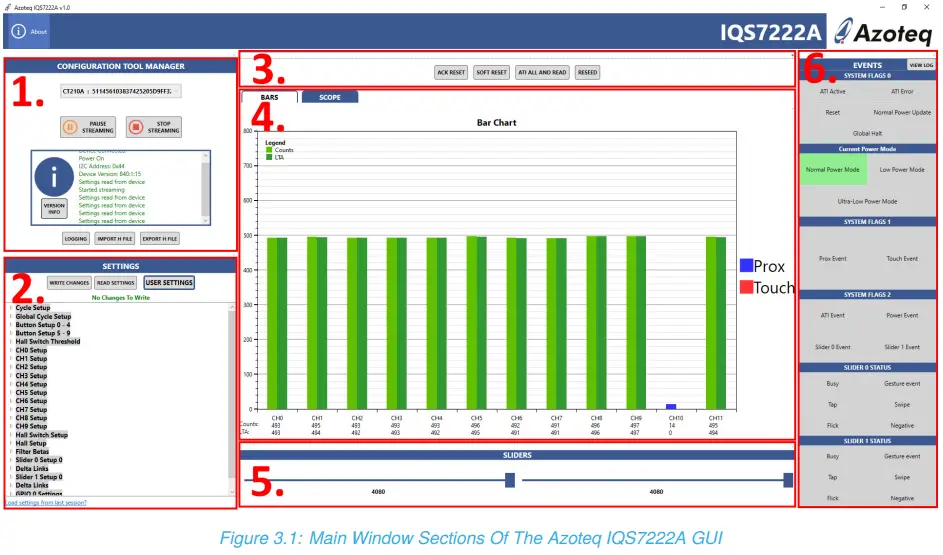Click Export H File

click(159, 239)
